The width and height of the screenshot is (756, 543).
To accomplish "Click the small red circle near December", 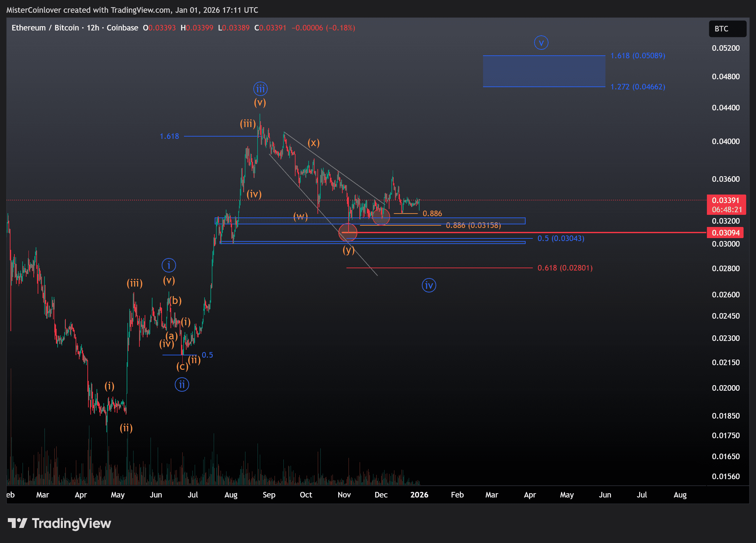I will [x=381, y=216].
